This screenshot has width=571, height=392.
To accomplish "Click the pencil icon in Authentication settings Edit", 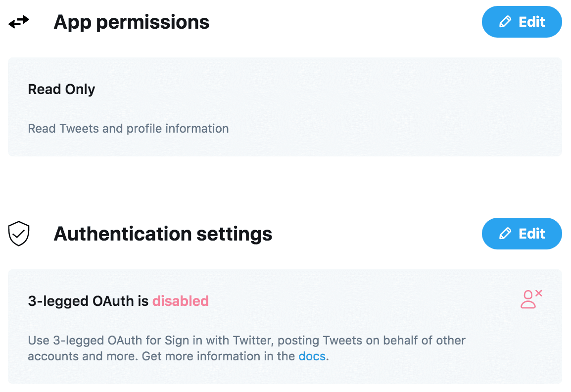I will click(x=505, y=234).
